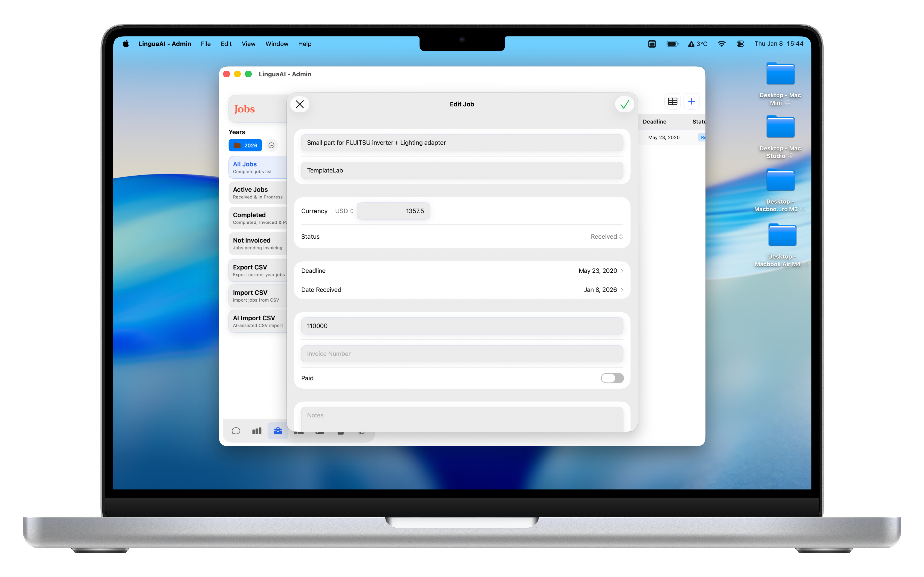Switch to table view icon
This screenshot has width=924, height=577.
point(672,102)
